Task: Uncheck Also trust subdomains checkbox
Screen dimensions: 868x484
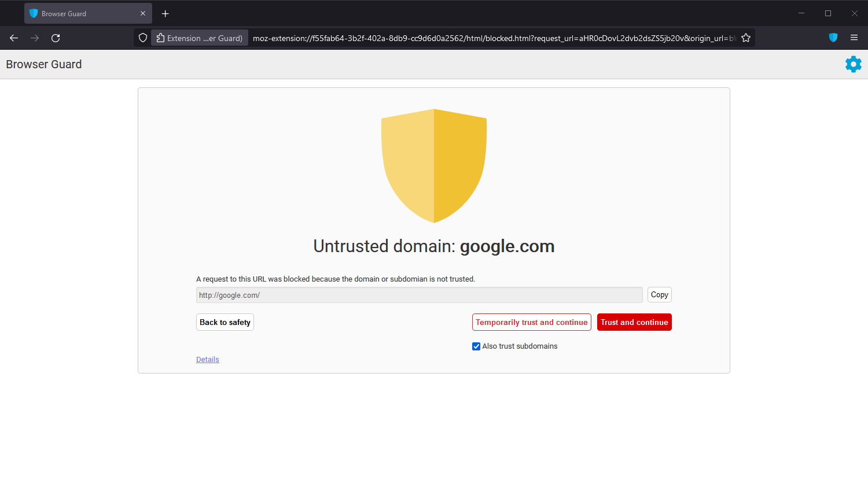Action: pos(476,346)
